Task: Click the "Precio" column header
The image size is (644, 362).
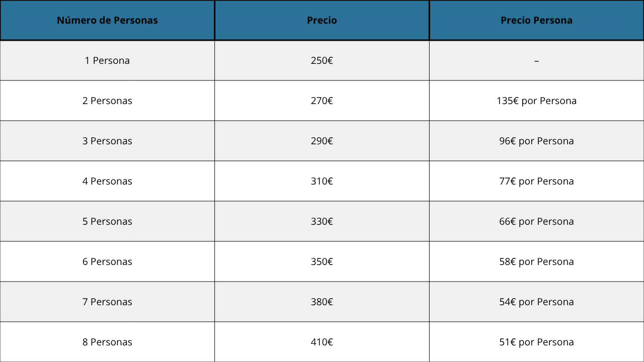Action: pos(322,21)
